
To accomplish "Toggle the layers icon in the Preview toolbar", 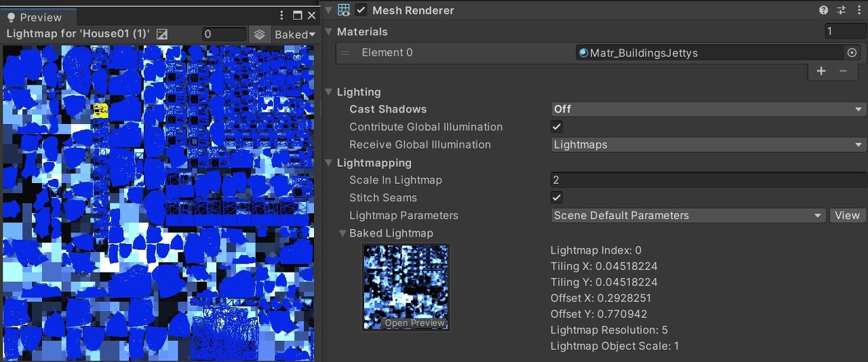I will (x=259, y=34).
